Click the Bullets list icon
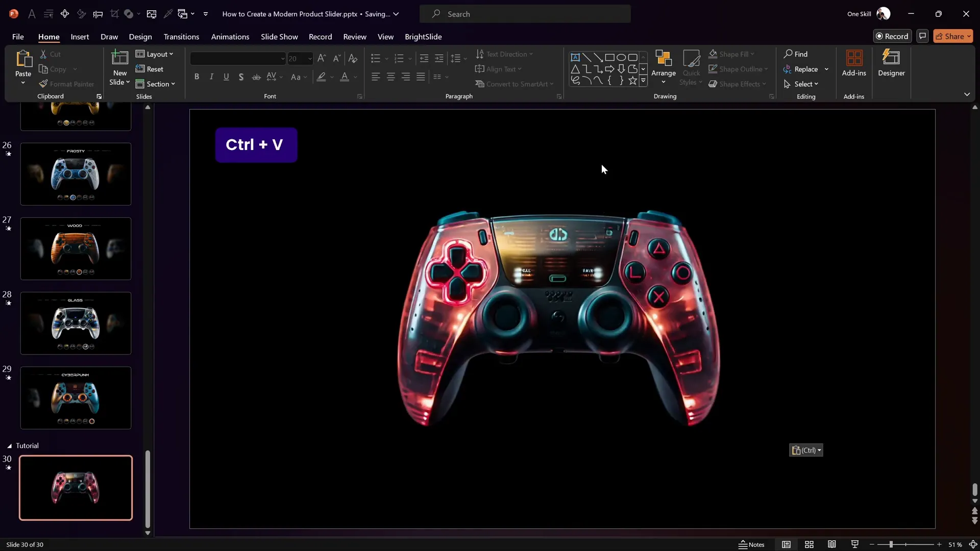980x551 pixels. point(376,59)
